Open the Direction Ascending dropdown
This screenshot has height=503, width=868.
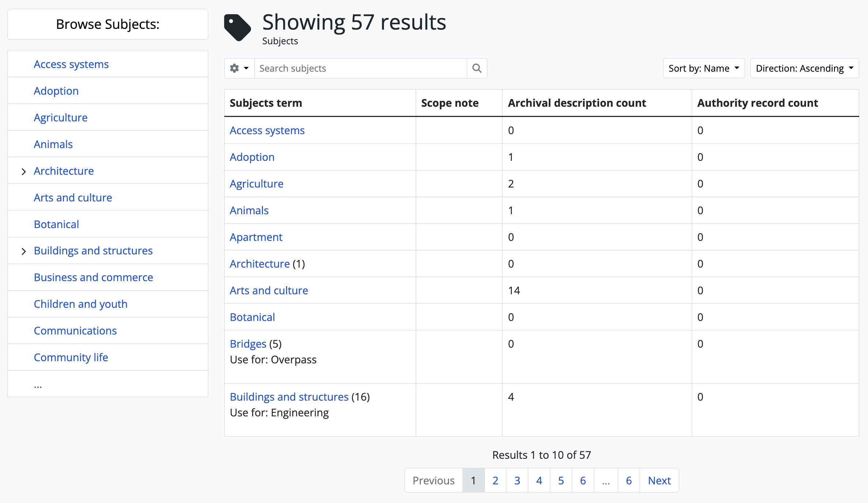[x=804, y=68]
